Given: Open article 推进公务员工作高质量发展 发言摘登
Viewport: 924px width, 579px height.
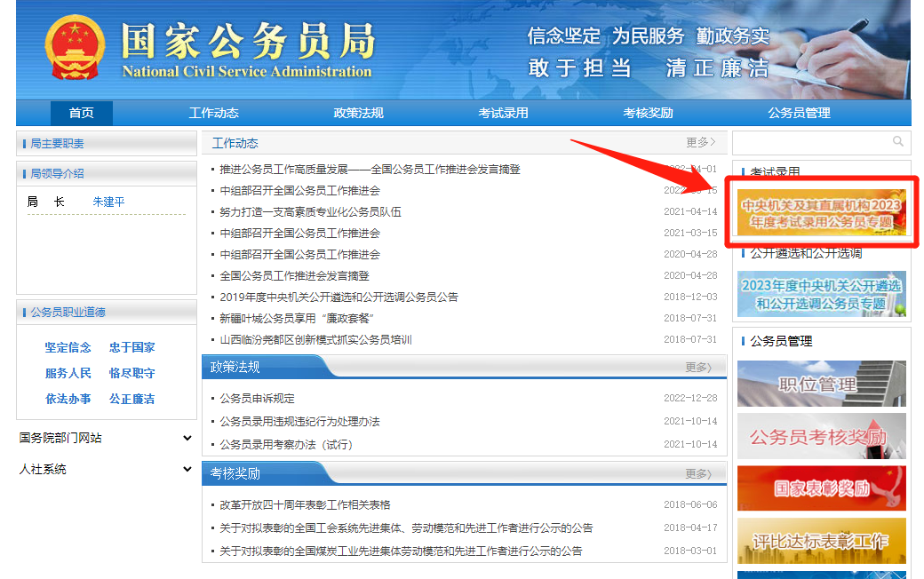Looking at the screenshot, I should pyautogui.click(x=370, y=170).
